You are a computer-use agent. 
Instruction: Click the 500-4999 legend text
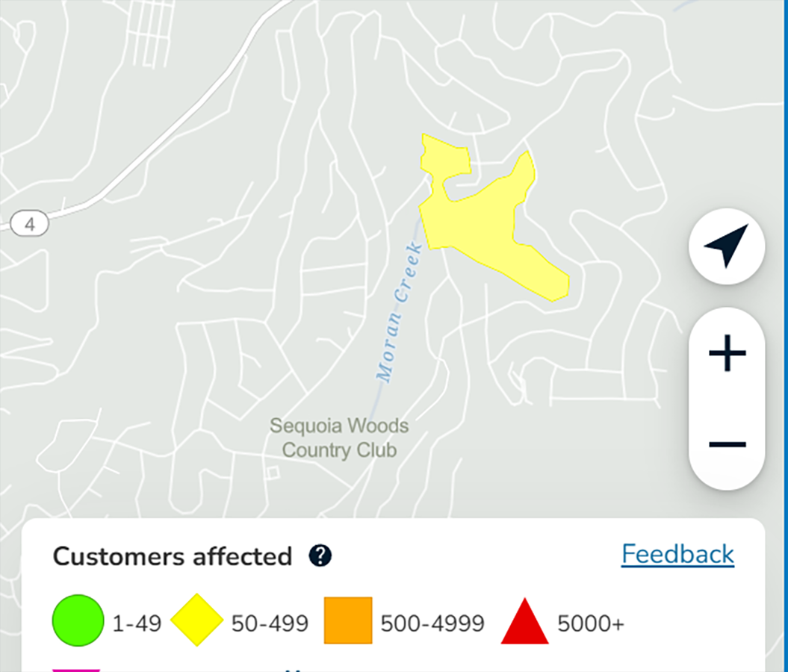click(432, 623)
